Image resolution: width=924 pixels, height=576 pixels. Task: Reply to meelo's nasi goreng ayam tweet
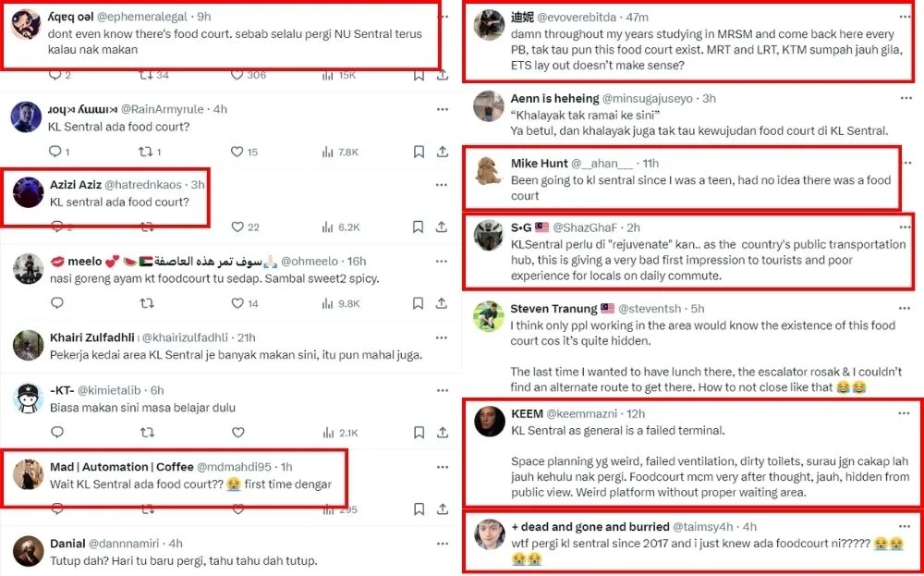click(56, 303)
